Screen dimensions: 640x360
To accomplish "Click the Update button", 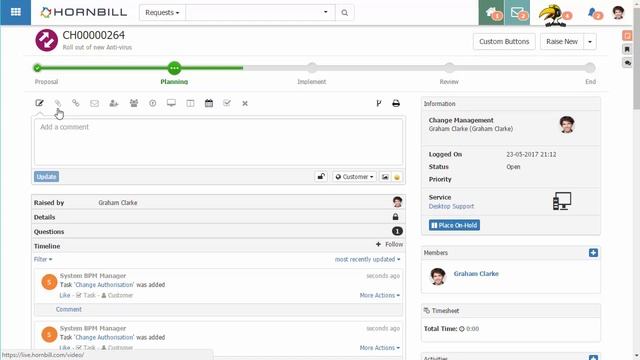I will 47,176.
